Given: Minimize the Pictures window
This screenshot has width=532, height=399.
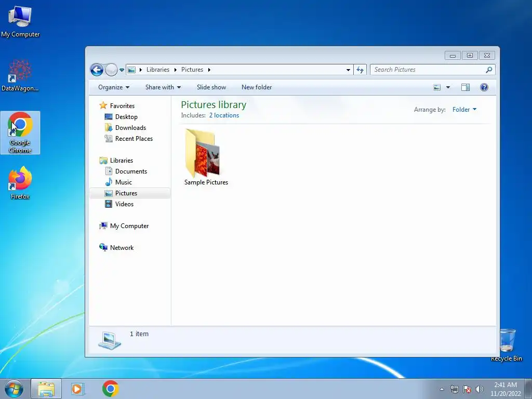Looking at the screenshot, I should [x=453, y=55].
